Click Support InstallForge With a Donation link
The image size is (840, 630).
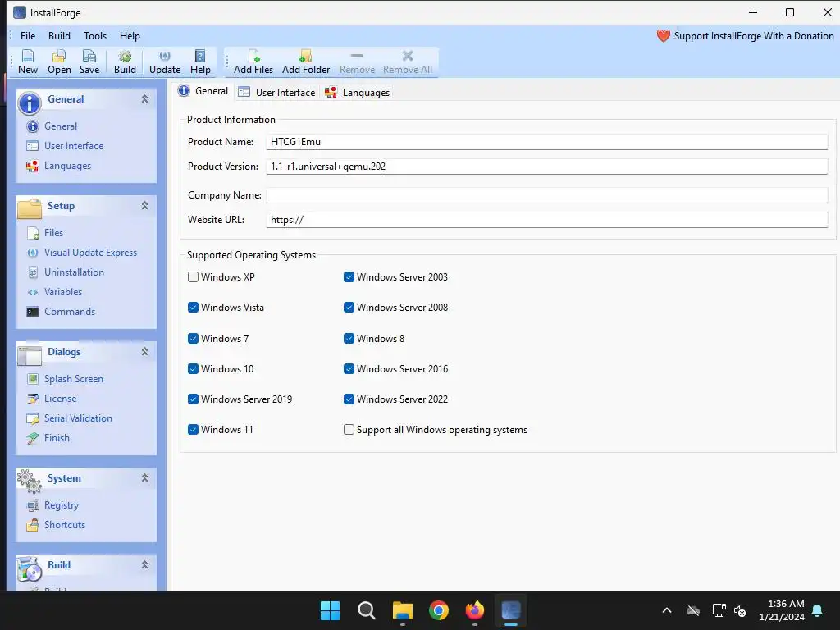[754, 36]
